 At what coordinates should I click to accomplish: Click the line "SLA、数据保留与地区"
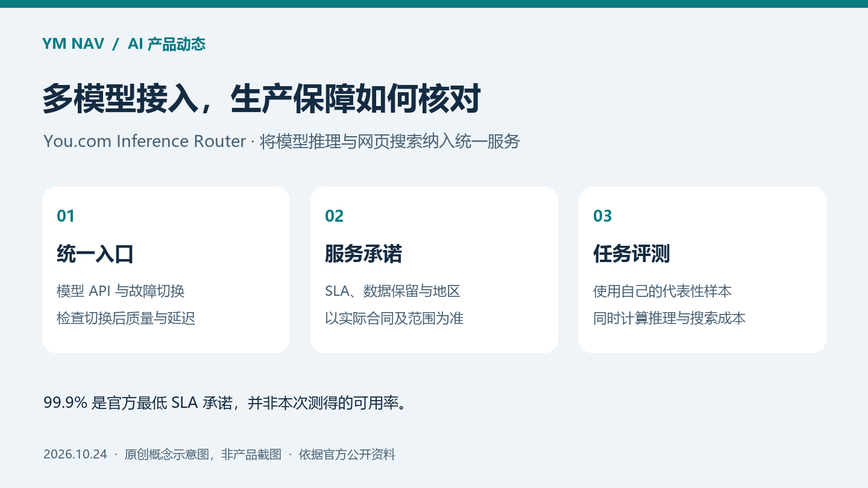(392, 292)
